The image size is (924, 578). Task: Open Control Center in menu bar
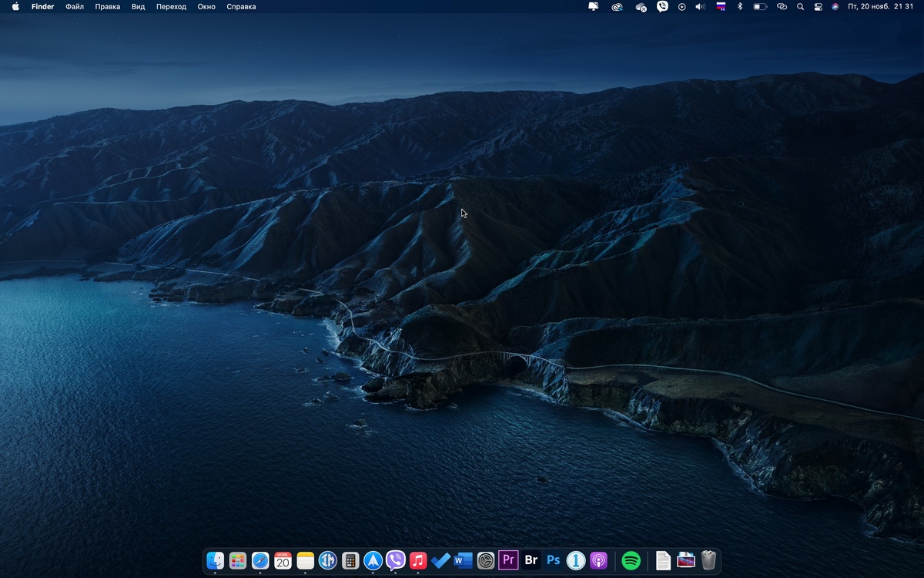tap(818, 7)
